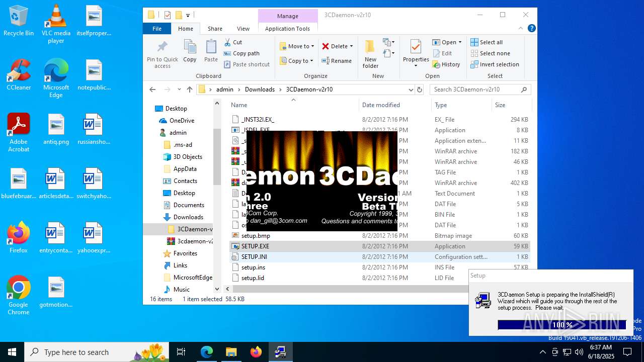Expand the Delete dropdown arrow

[351, 46]
